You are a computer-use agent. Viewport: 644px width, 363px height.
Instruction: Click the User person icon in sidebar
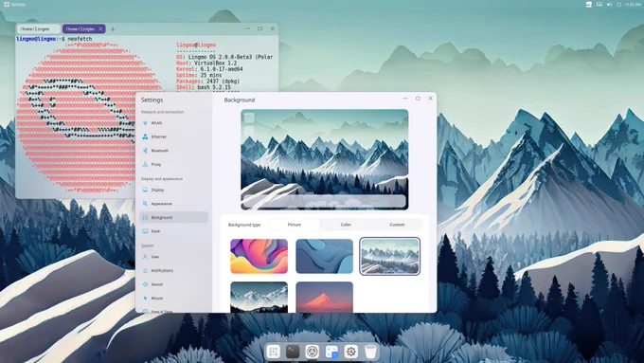[x=145, y=257]
